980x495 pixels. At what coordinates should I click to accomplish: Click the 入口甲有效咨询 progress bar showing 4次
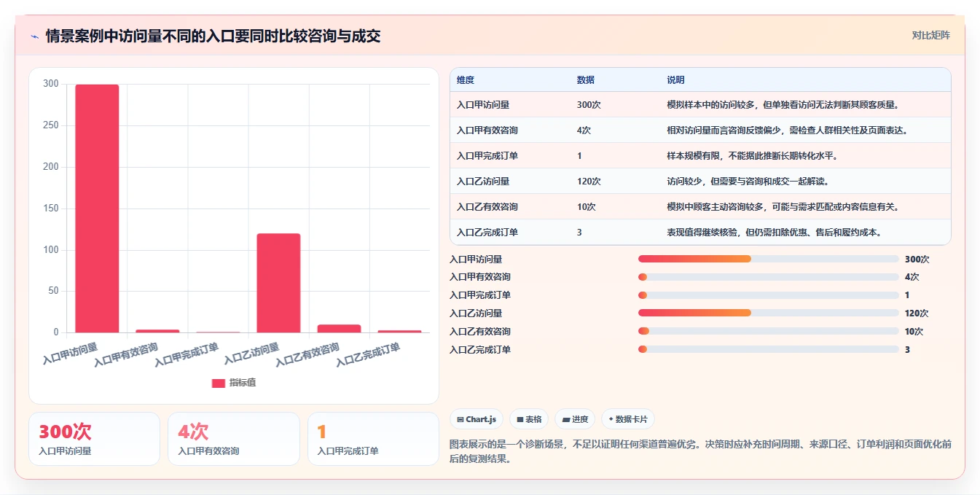(x=768, y=277)
